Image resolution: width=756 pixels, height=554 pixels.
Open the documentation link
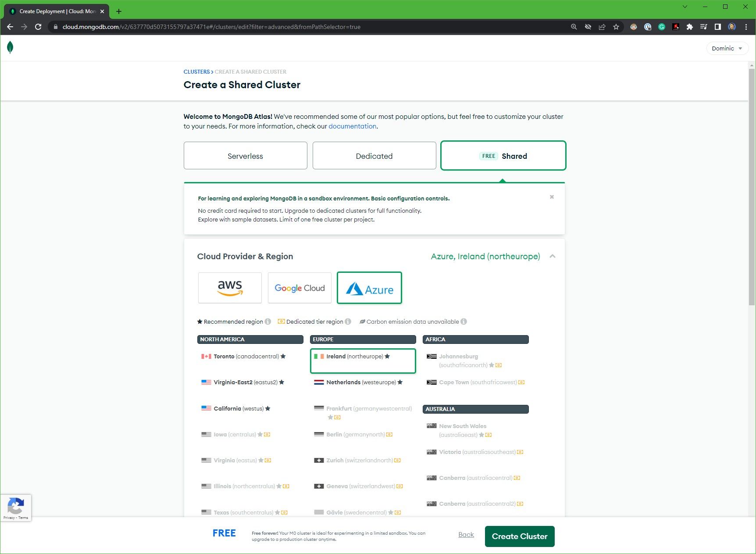pos(353,126)
